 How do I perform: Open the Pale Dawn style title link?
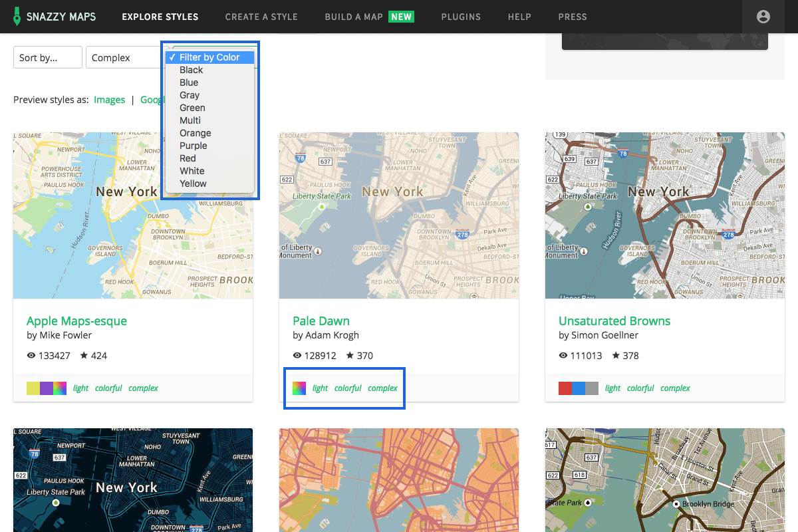coord(321,321)
